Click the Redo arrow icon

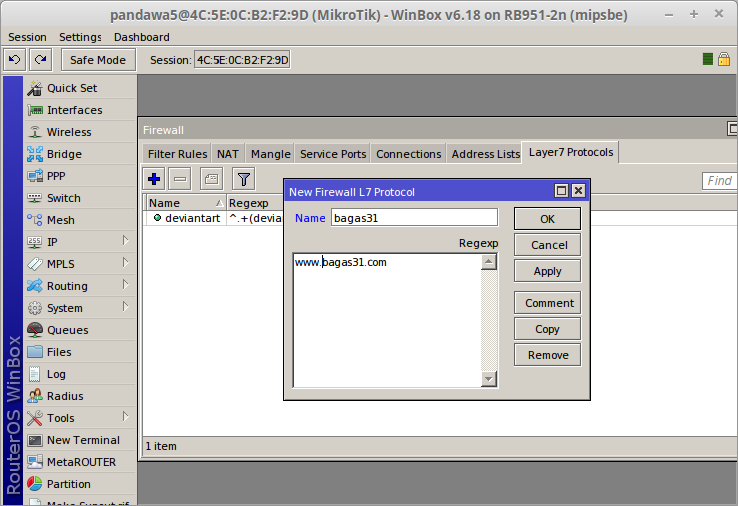tap(40, 60)
